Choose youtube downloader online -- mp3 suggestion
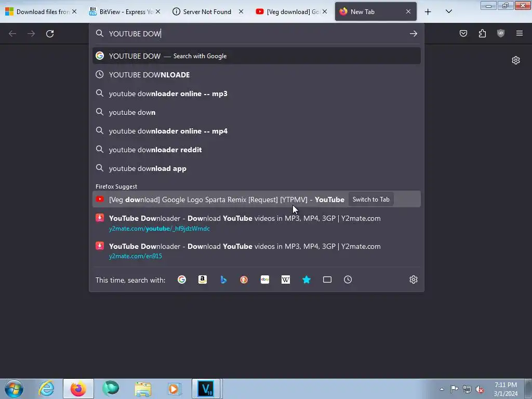This screenshot has height=399, width=532. pos(257,94)
